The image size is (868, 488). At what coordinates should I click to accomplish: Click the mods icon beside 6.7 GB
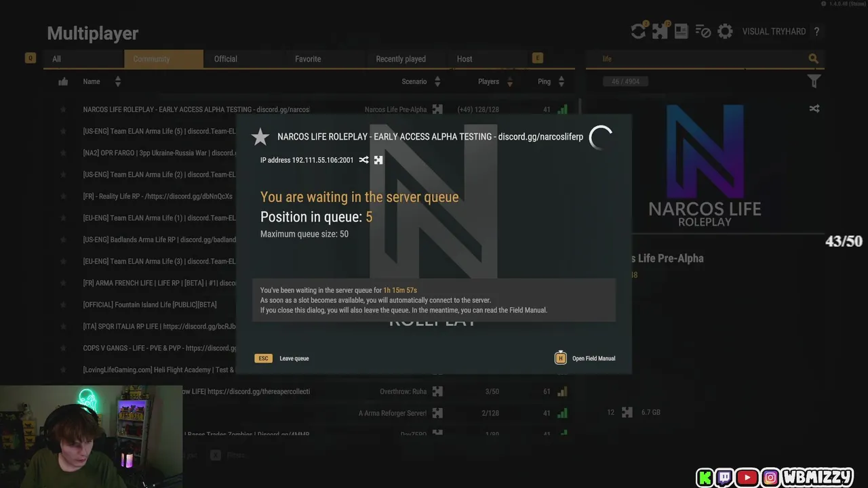627,412
